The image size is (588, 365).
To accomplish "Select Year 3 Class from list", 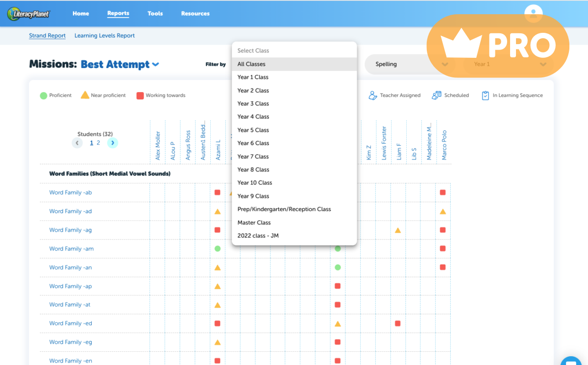I will pyautogui.click(x=253, y=103).
